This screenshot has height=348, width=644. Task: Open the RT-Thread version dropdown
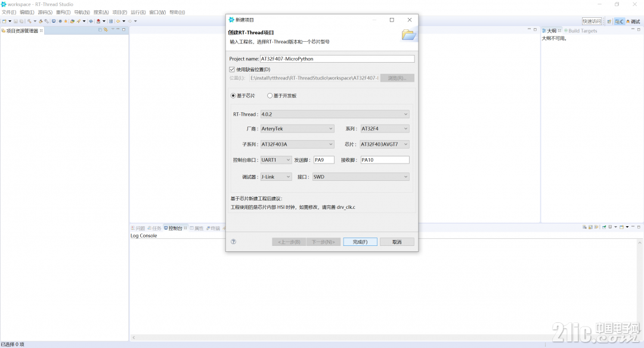click(335, 115)
